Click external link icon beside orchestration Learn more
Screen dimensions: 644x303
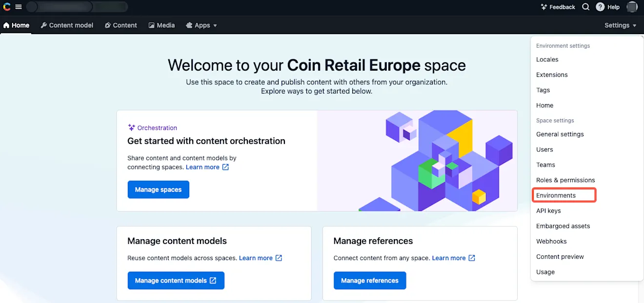[225, 167]
